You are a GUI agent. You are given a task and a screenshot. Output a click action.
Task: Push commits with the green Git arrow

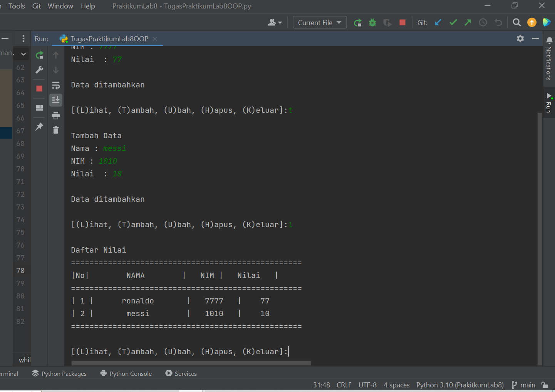468,22
